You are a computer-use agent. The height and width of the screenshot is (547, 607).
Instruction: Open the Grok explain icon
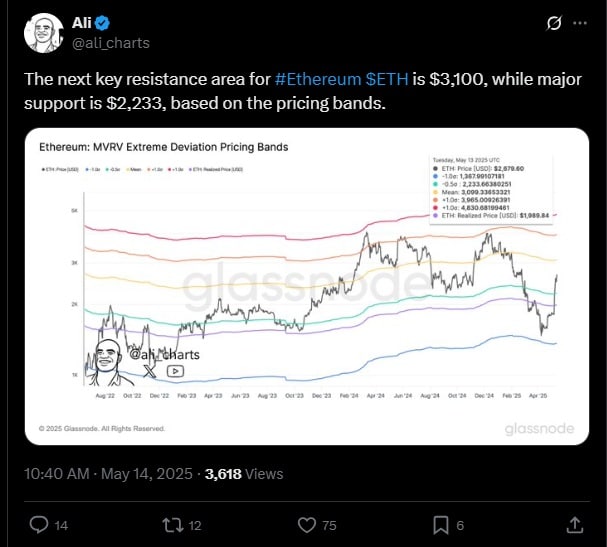(x=554, y=23)
